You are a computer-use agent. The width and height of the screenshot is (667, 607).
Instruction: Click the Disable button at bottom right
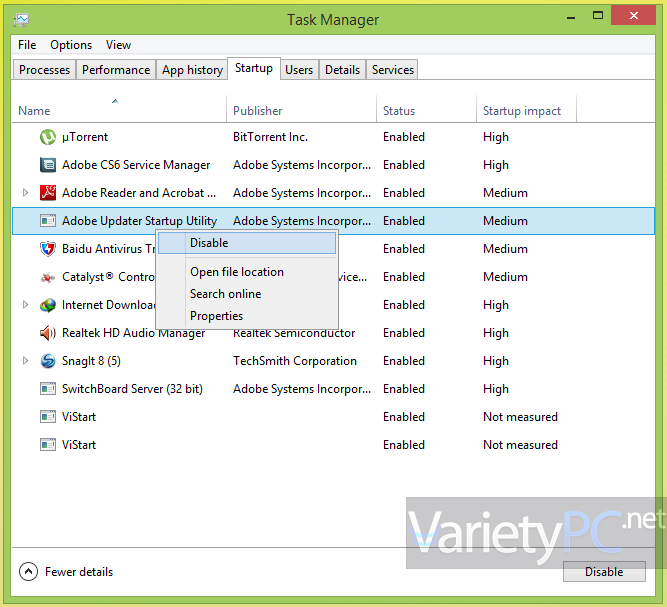tap(604, 572)
